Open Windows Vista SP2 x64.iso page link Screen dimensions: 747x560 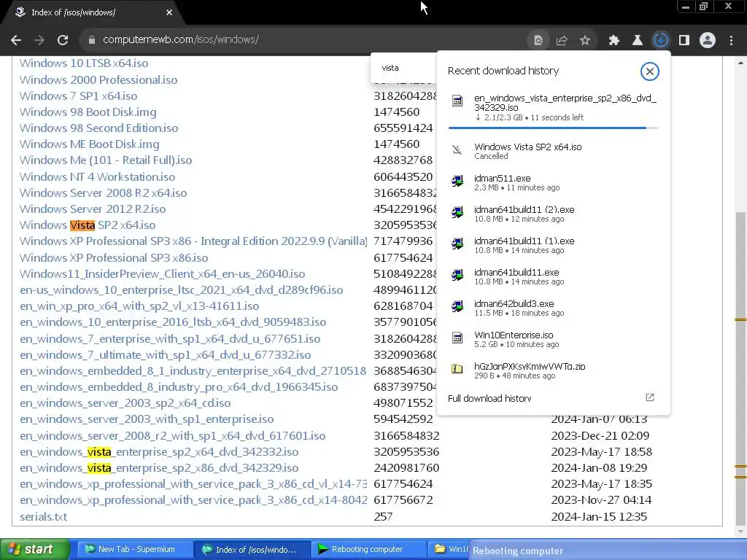click(88, 225)
